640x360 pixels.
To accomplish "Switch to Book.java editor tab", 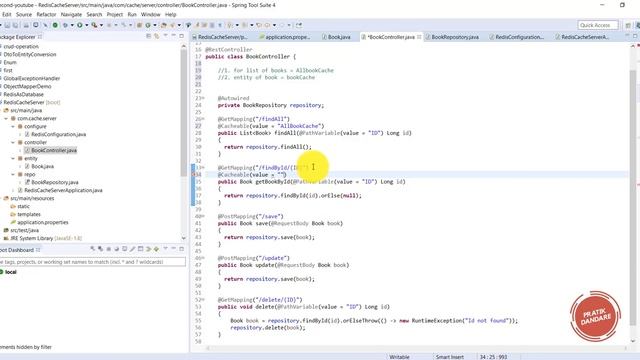I will click(336, 37).
